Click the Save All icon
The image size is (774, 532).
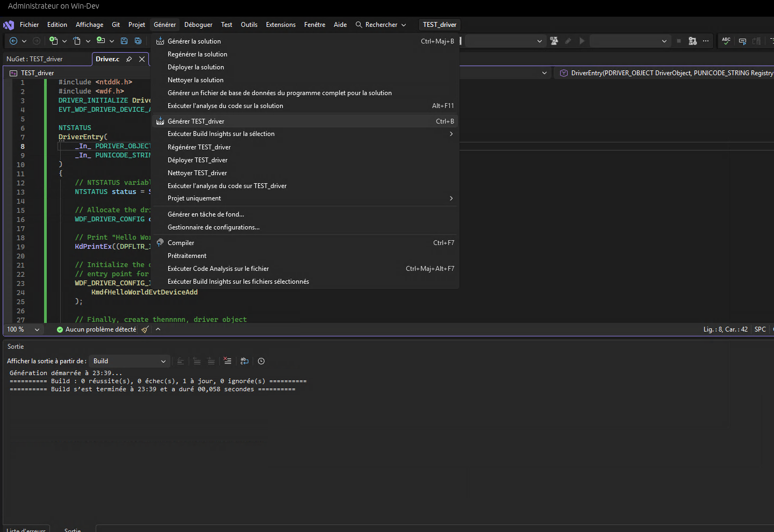(x=138, y=41)
